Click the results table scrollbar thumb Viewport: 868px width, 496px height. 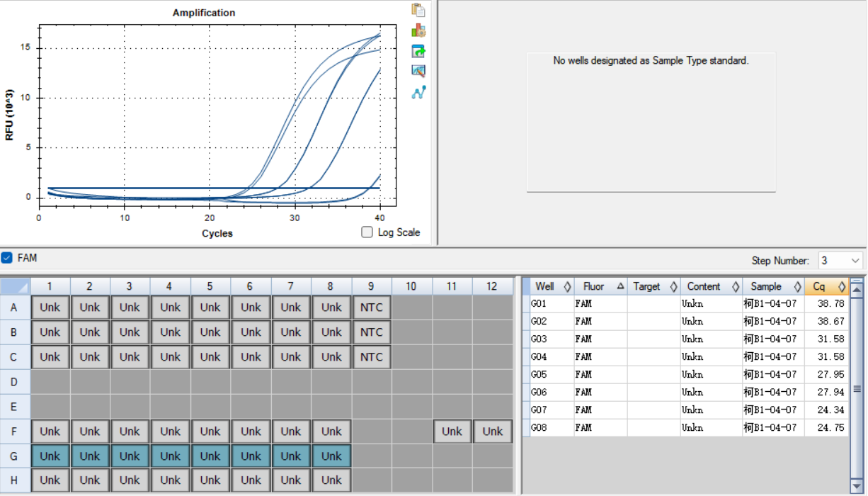(x=857, y=388)
